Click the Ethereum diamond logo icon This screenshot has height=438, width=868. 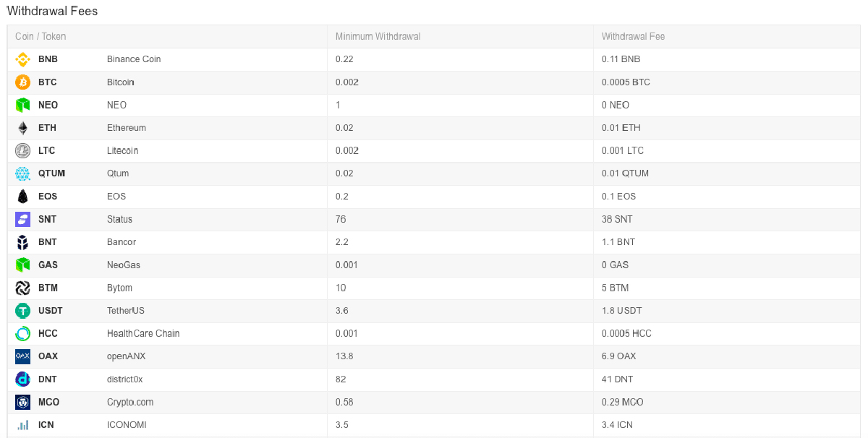click(23, 128)
